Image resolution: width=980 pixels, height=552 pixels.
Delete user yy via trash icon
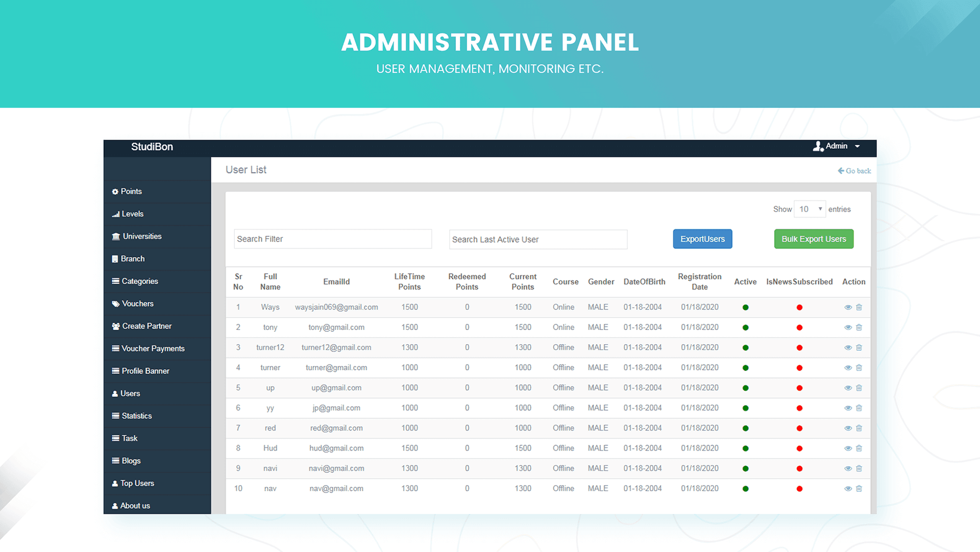(x=859, y=408)
